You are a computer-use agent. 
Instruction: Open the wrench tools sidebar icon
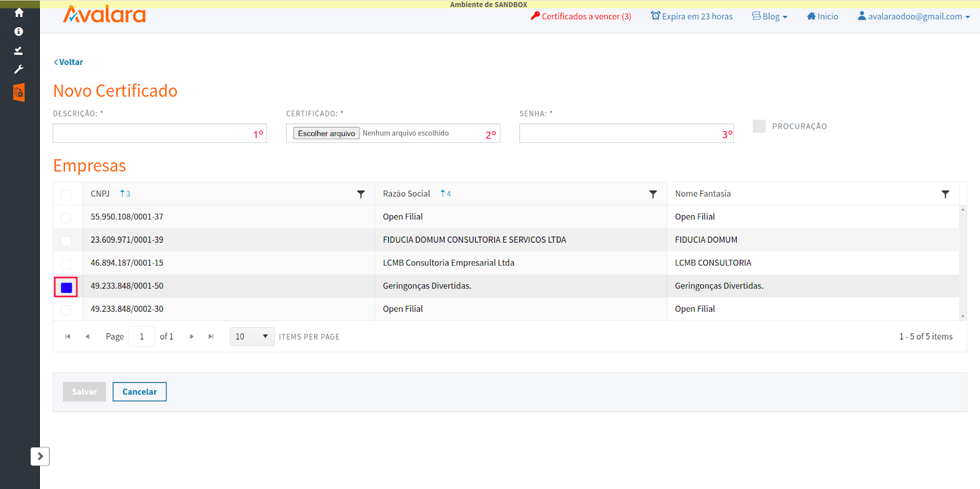(19, 69)
